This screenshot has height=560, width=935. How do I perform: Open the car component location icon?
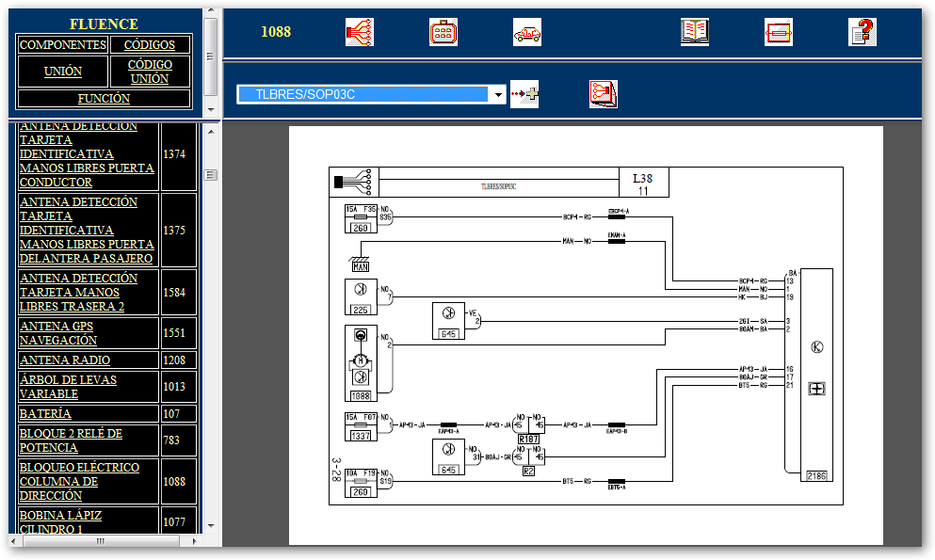[527, 31]
